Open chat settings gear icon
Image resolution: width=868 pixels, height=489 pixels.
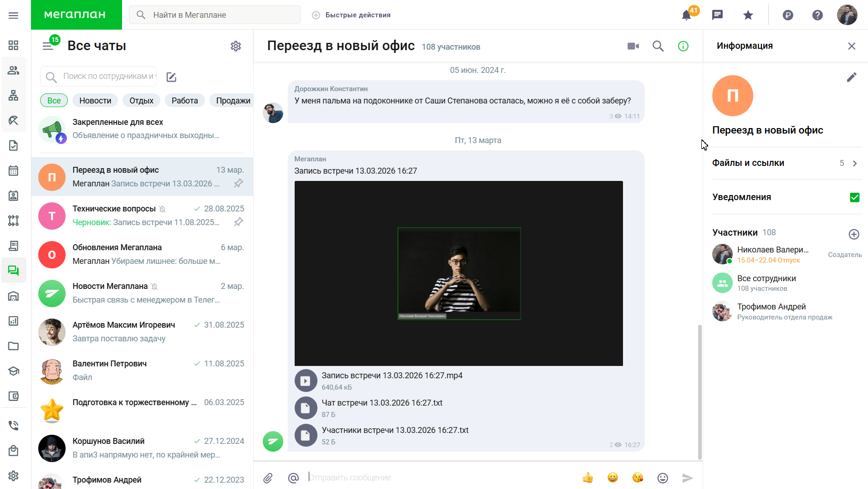click(235, 46)
